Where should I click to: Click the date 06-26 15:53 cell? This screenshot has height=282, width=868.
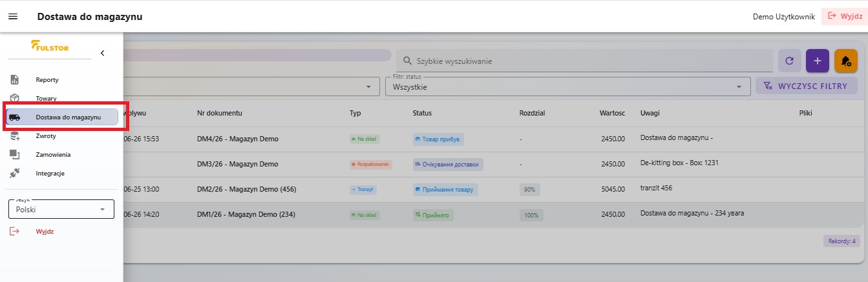coord(141,139)
